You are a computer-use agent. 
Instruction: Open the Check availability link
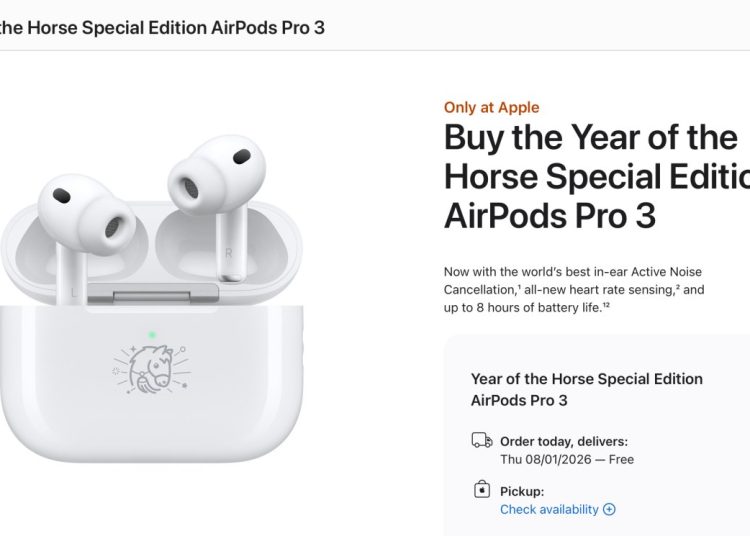pyautogui.click(x=549, y=509)
